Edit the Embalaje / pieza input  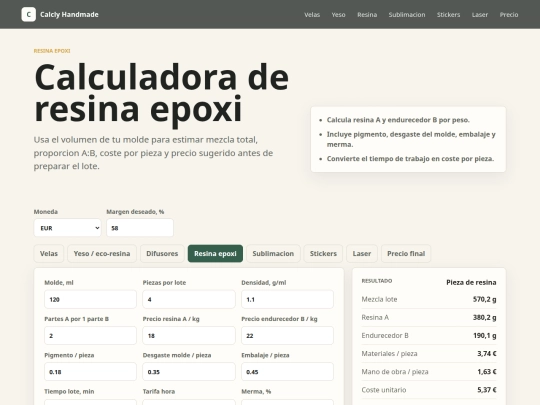click(287, 372)
